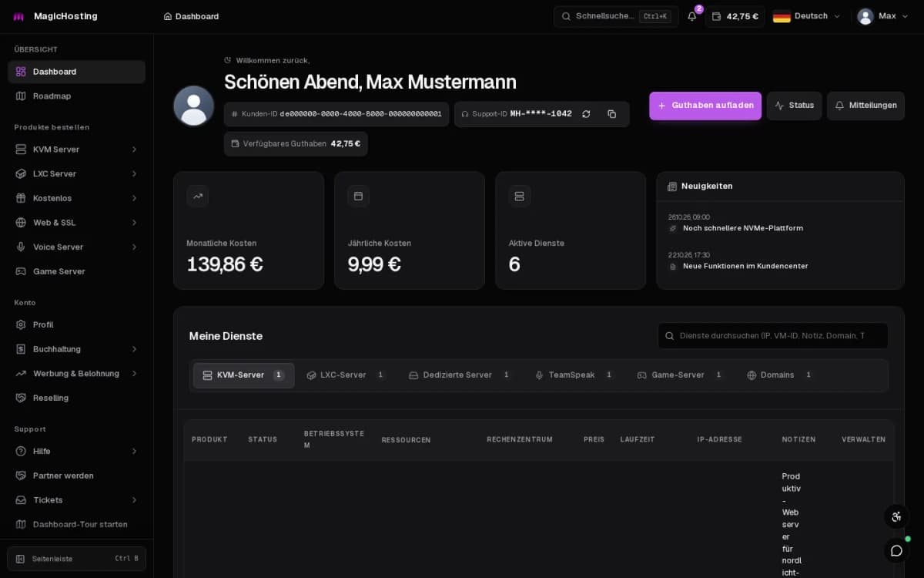
Task: Focus the Dienste durchsuchen search field
Action: coord(772,336)
